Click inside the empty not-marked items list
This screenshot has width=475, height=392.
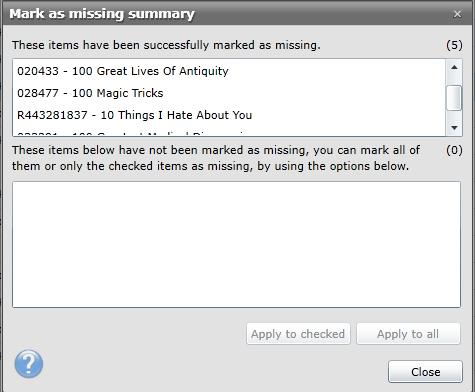237,244
